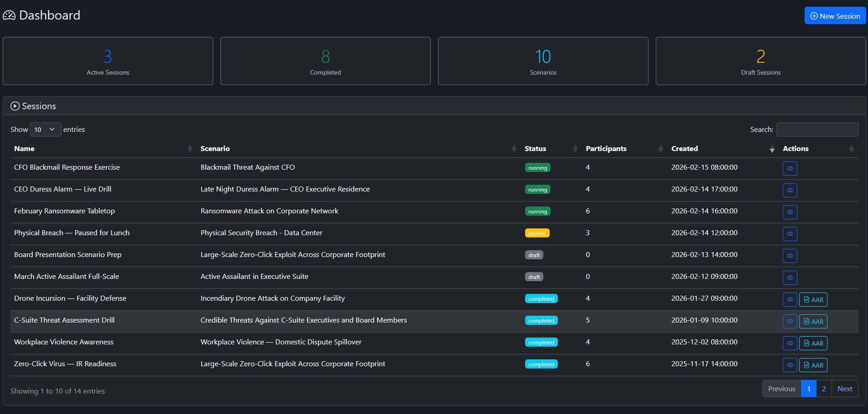Click the eye icon on February Ransomware Tabletop row
Screen dimensions: 868x414
pos(790,212)
